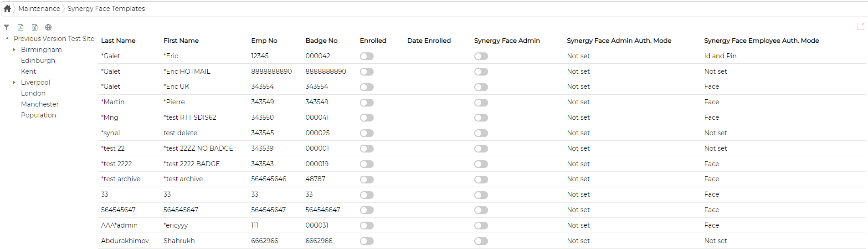
Task: Collapse the Previous Version Test Site node
Action: (7, 39)
